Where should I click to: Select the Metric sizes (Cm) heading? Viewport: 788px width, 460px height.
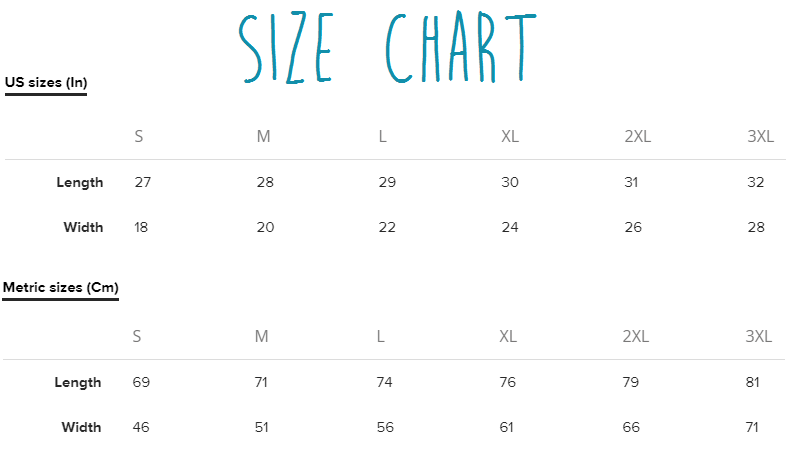(x=61, y=287)
